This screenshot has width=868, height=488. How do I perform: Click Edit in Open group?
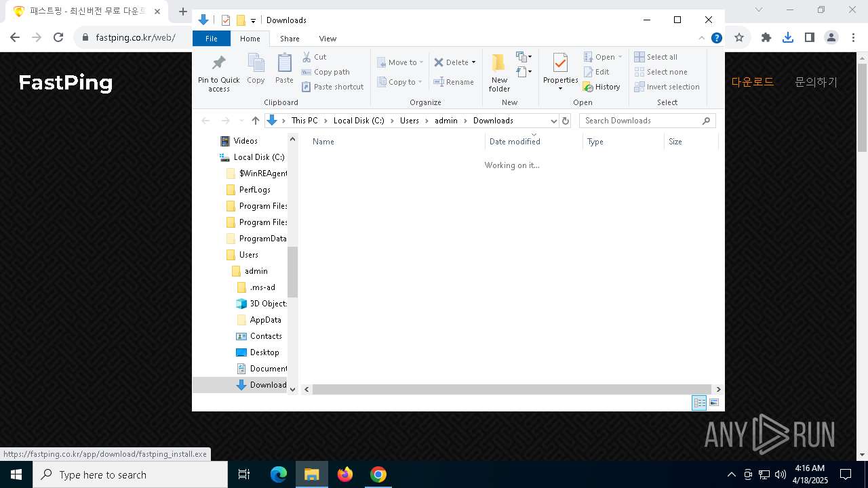point(596,72)
